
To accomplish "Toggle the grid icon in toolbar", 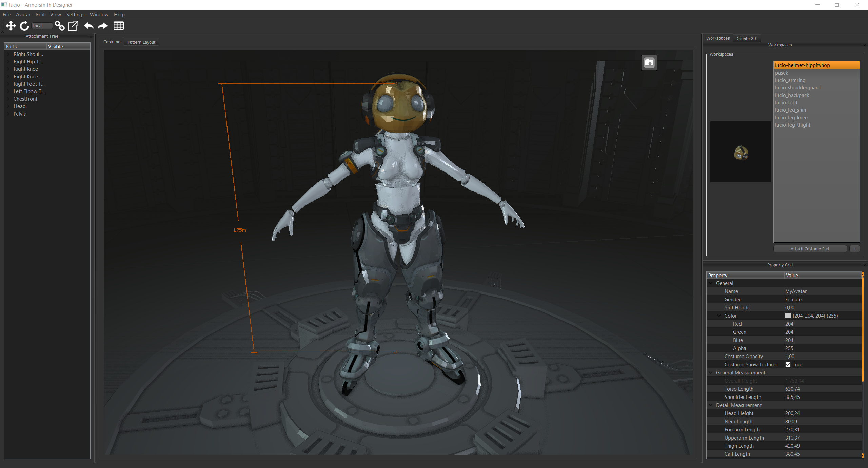I will (119, 26).
